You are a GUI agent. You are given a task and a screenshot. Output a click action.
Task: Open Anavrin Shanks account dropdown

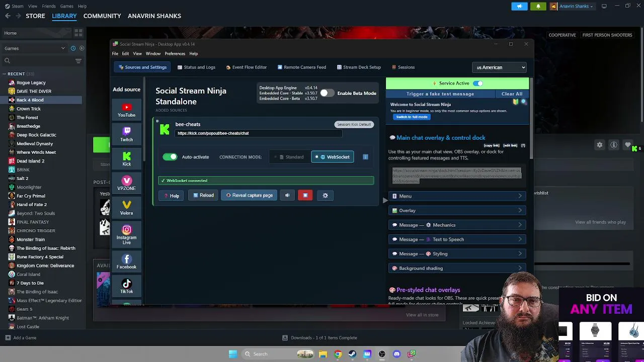574,6
